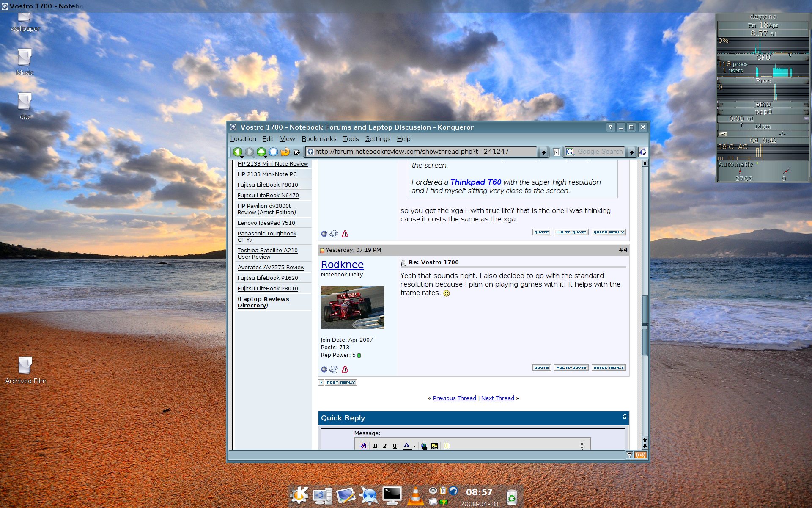Open the Help menu in Konqueror
812x508 pixels.
click(x=403, y=139)
